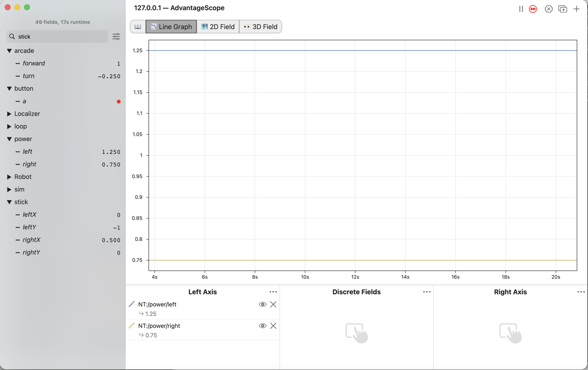The width and height of the screenshot is (588, 370).
Task: Remove NT:/power/right from the Left Axis
Action: tap(273, 326)
